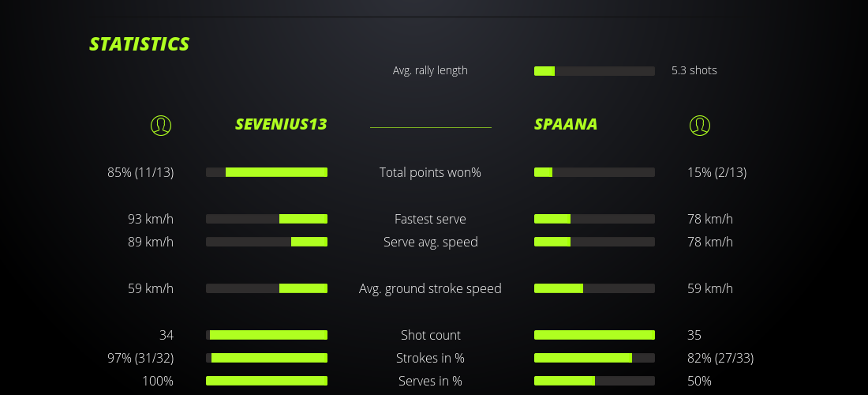Click the Avg. rally length bar
Image resolution: width=868 pixels, height=395 pixels.
pyautogui.click(x=594, y=71)
